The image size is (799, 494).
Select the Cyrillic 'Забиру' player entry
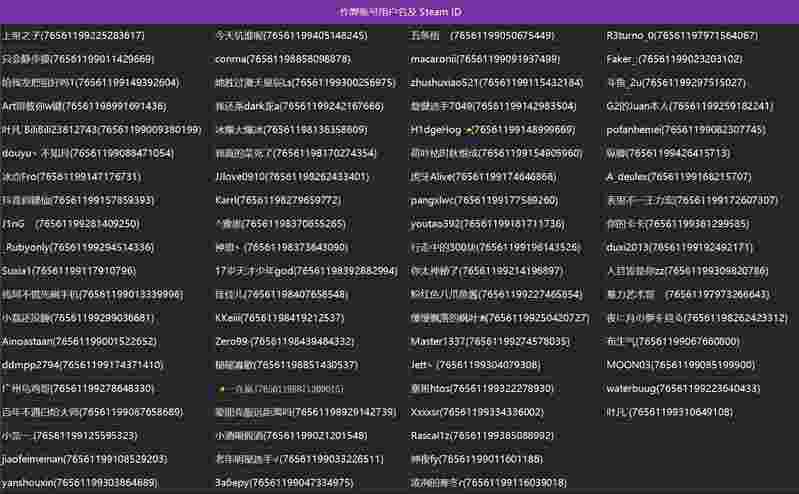pos(284,483)
